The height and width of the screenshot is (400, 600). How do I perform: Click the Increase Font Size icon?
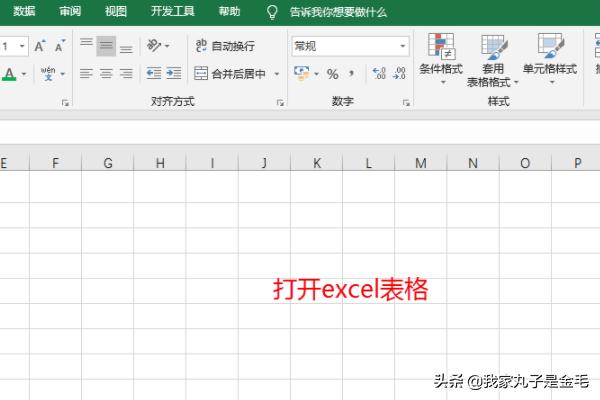click(x=40, y=46)
